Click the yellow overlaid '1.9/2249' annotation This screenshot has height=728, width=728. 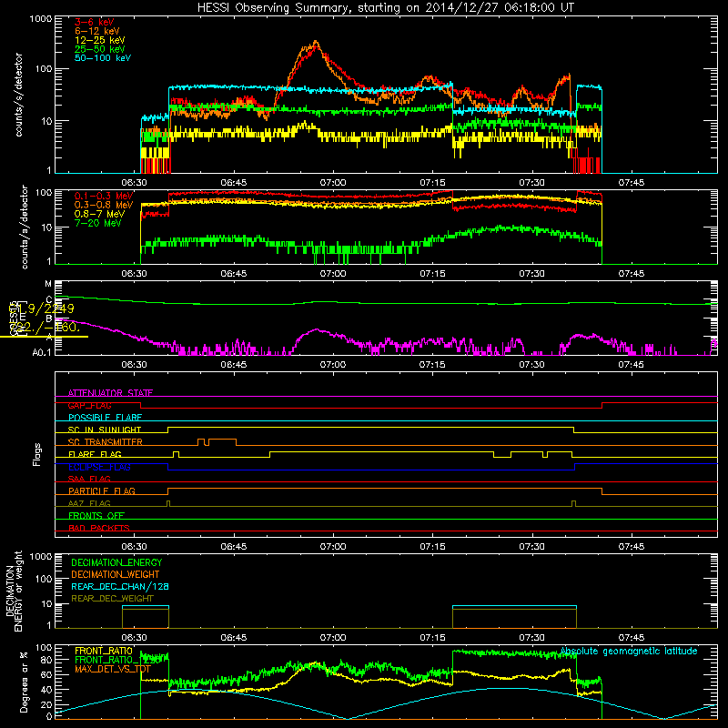(42, 308)
